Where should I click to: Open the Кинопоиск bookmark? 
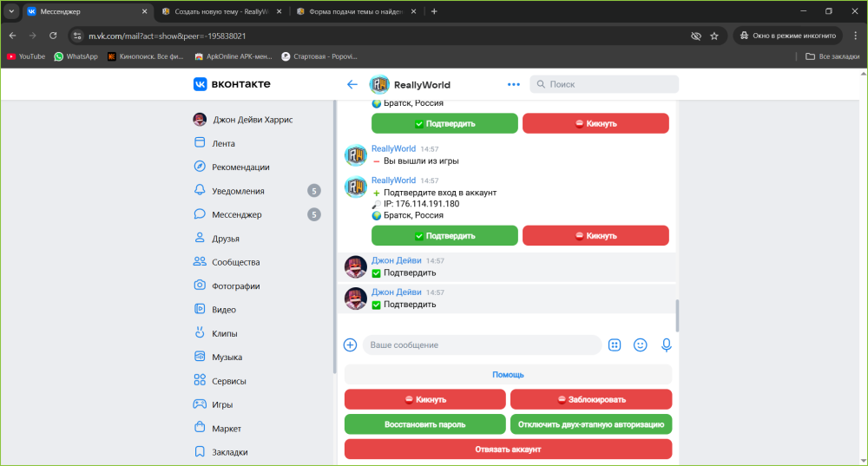[x=146, y=56]
